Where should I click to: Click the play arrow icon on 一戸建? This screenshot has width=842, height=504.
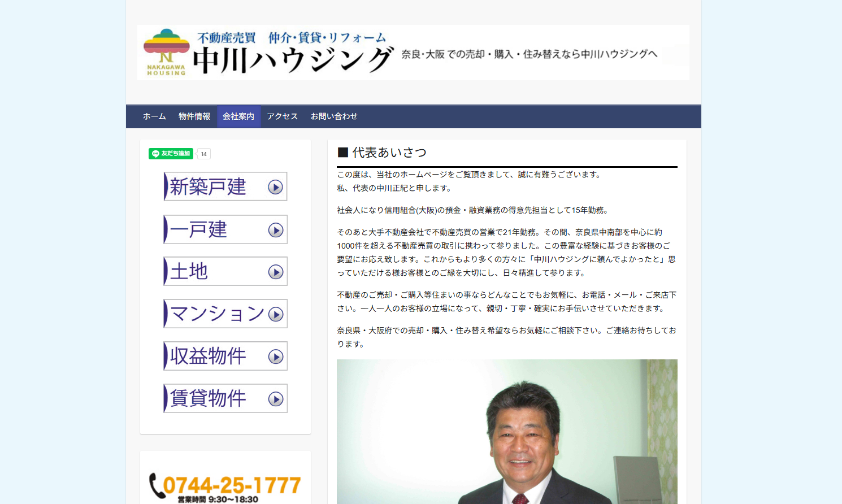point(276,230)
